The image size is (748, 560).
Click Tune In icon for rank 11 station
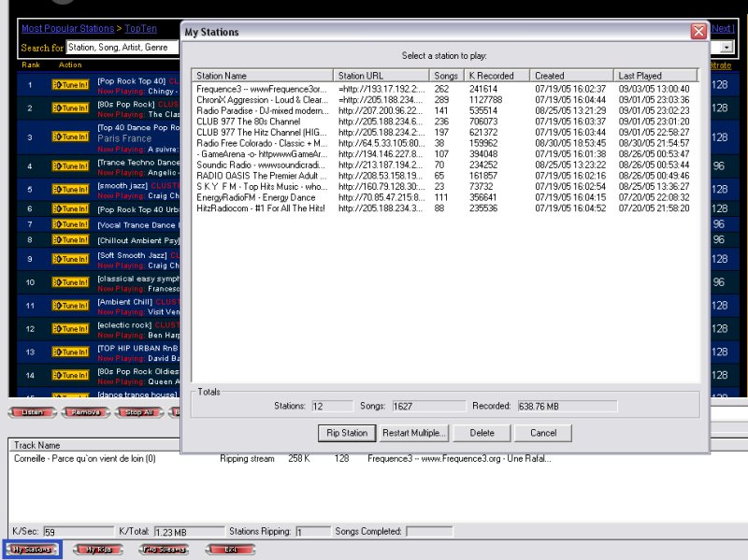click(x=71, y=306)
